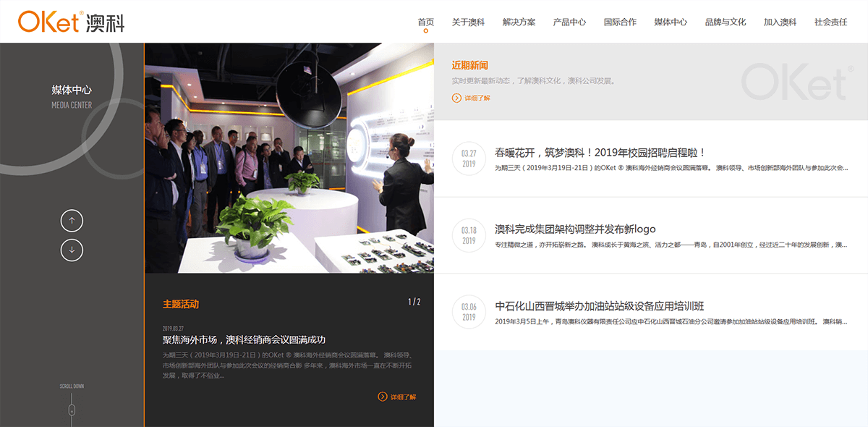Click the OKet 澳科 logo
This screenshot has height=427, width=868.
pyautogui.click(x=72, y=22)
